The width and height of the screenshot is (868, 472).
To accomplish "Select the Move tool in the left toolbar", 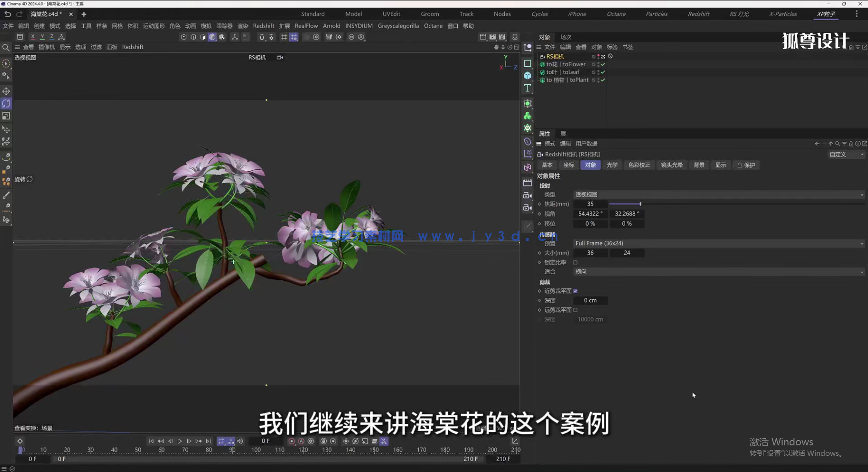I will click(x=6, y=91).
